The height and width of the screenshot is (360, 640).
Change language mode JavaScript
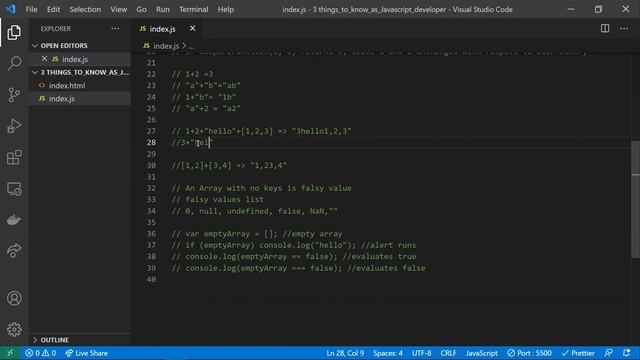pyautogui.click(x=482, y=353)
